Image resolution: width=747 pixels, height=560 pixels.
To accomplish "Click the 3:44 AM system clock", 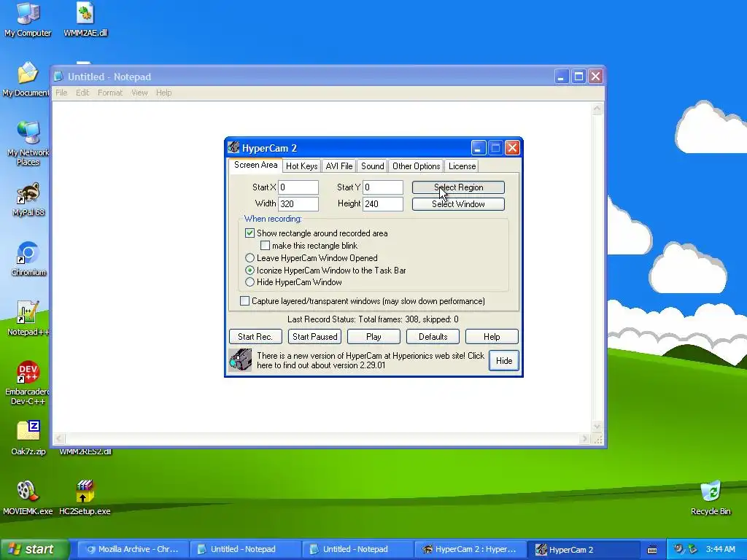I will (x=720, y=550).
